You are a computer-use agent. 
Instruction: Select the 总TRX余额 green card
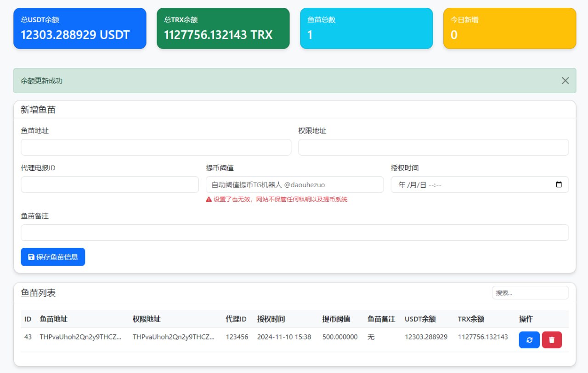tap(223, 28)
